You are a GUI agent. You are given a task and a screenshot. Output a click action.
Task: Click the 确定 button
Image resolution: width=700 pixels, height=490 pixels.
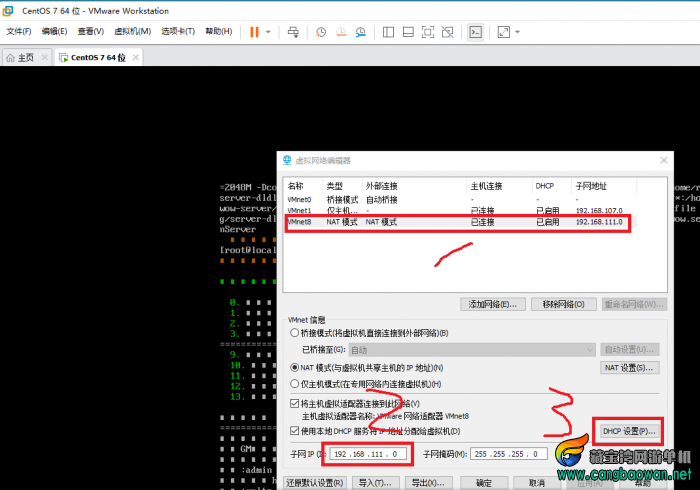point(483,483)
